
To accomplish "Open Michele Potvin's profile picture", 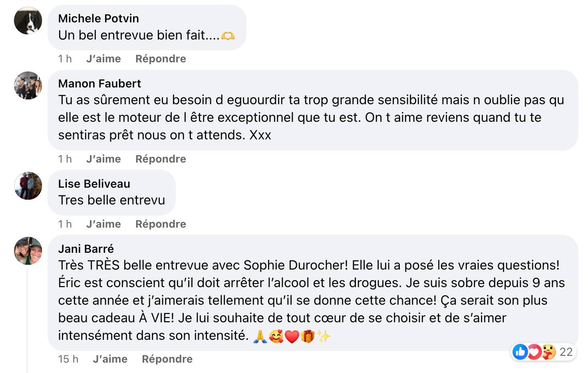I will pyautogui.click(x=28, y=20).
